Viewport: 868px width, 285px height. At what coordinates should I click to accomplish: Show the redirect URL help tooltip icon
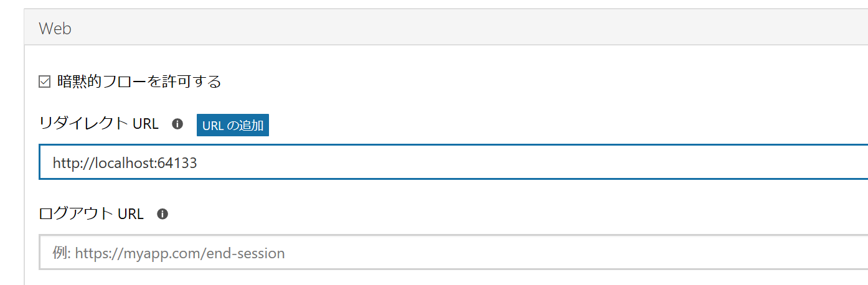click(177, 124)
